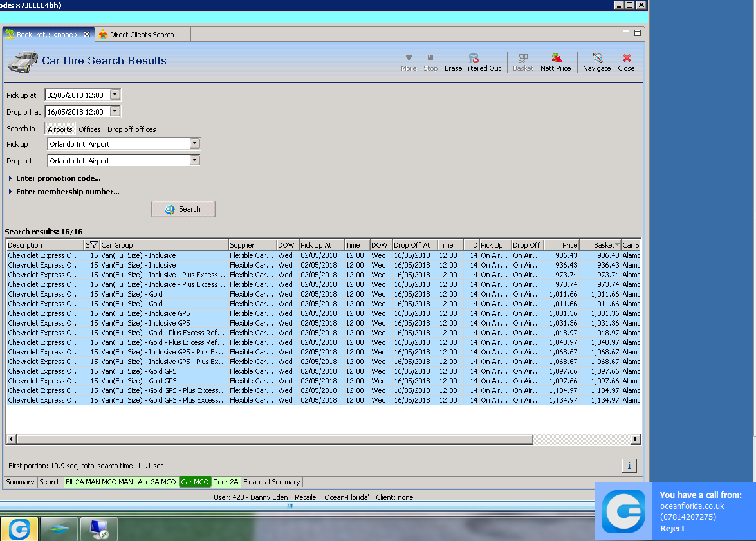Switch to Direct Clients Search tab
The height and width of the screenshot is (541, 756).
[x=142, y=34]
